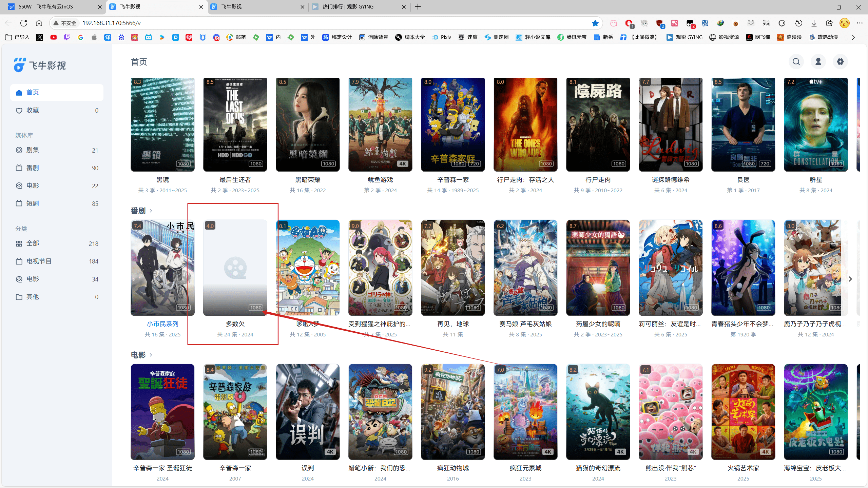
Task: Click the 飞牛影视 logo
Action: coord(40,65)
